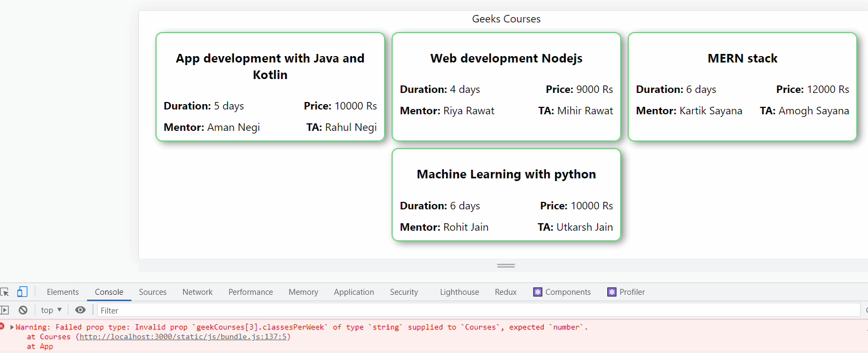The image size is (868, 353).
Task: Go to the Lighthouse tab
Action: pos(459,292)
